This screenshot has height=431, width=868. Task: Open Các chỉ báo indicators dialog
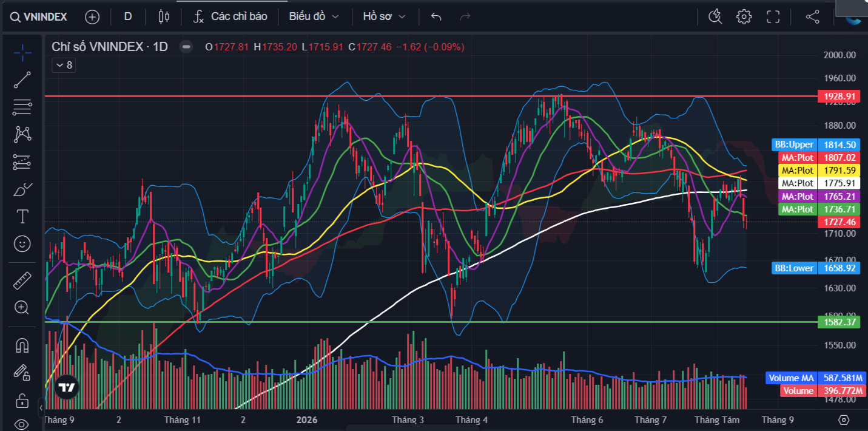[230, 16]
